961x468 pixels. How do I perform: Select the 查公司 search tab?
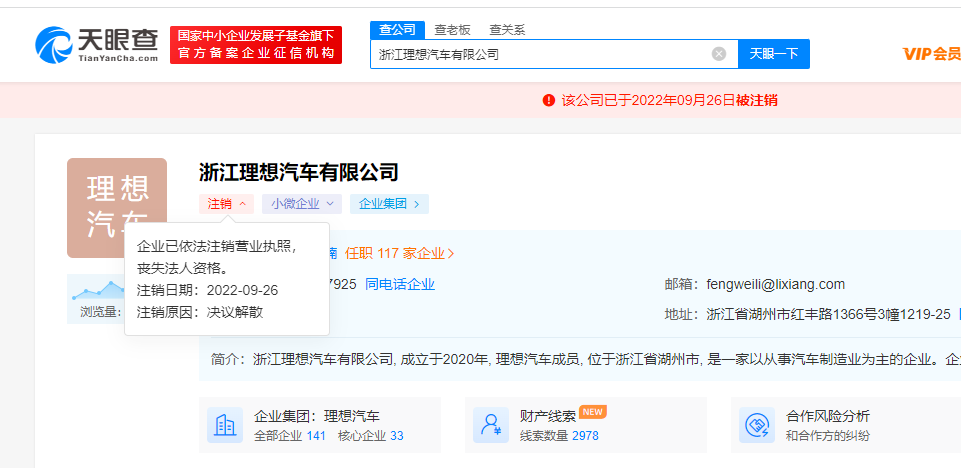click(x=397, y=29)
